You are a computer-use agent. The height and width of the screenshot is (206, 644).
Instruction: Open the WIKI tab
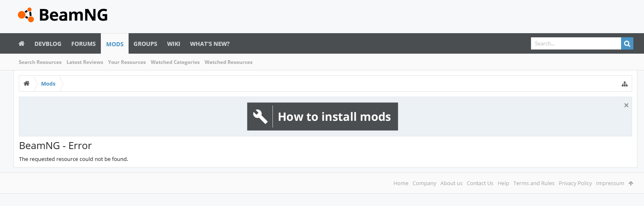click(x=174, y=44)
